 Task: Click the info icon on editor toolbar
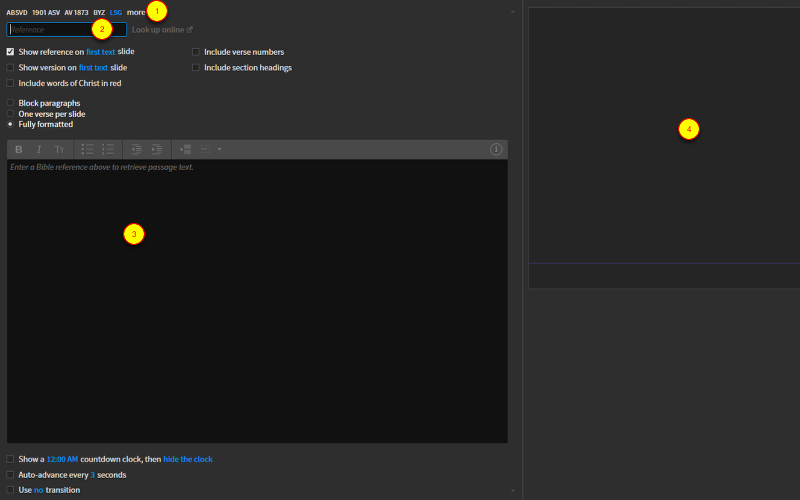click(x=496, y=149)
